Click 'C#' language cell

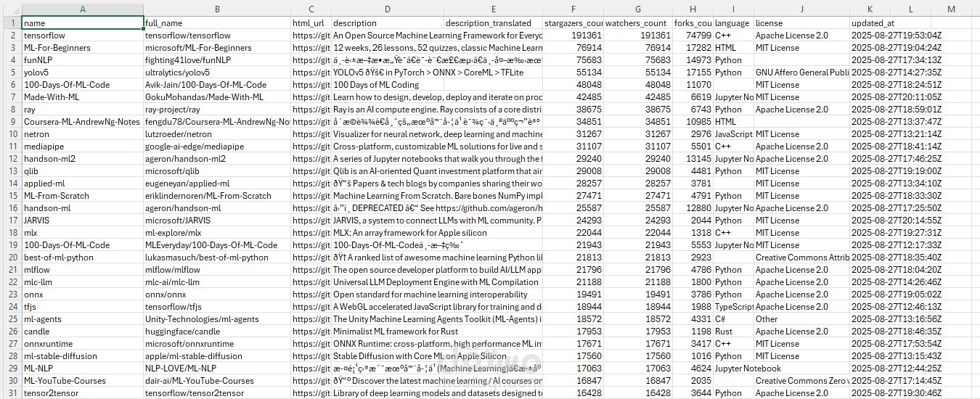point(734,319)
